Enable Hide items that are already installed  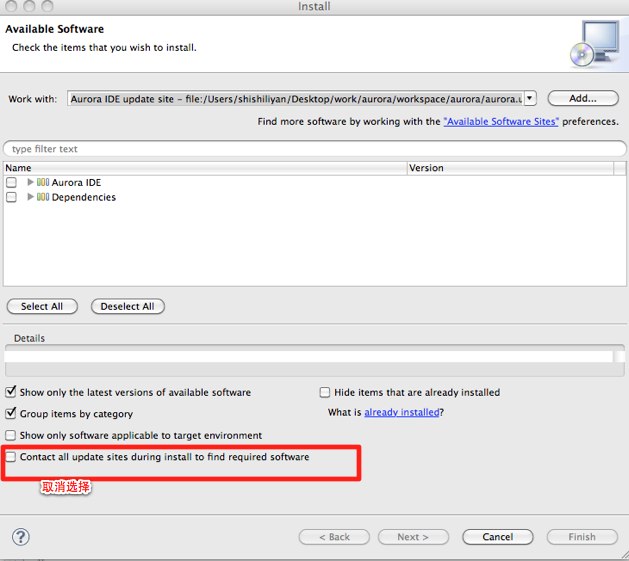(325, 393)
